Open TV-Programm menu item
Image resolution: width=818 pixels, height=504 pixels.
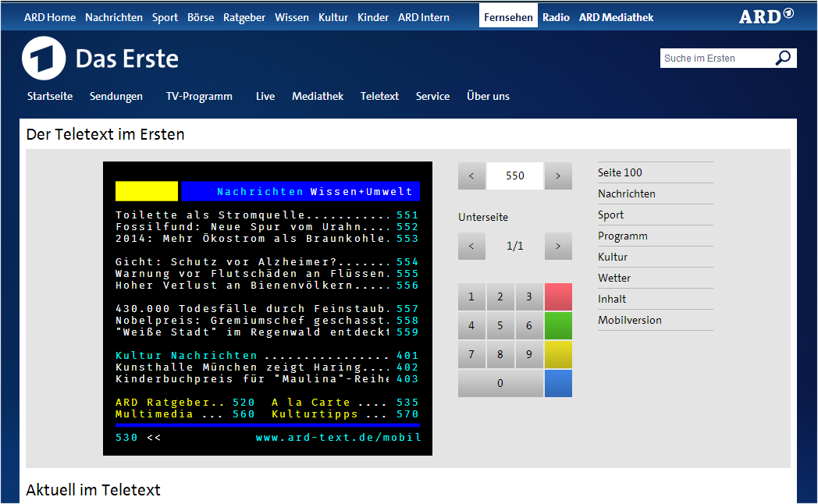[x=199, y=96]
